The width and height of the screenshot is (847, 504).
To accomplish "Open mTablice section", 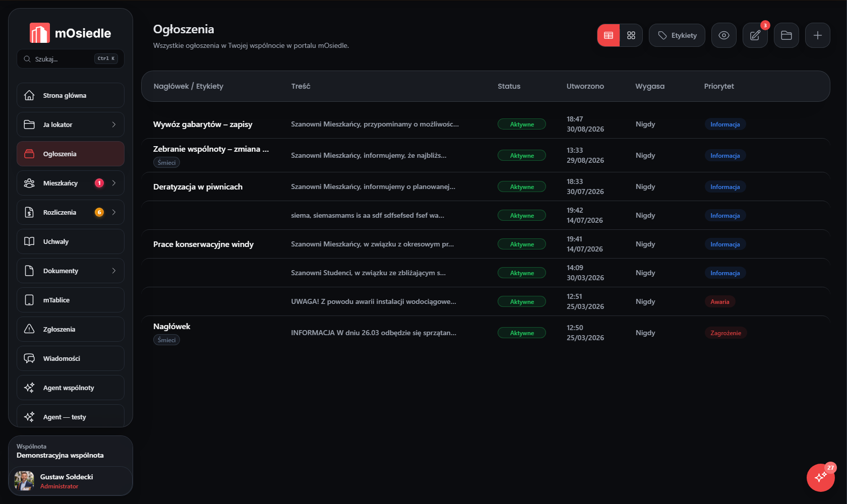I will pyautogui.click(x=71, y=300).
